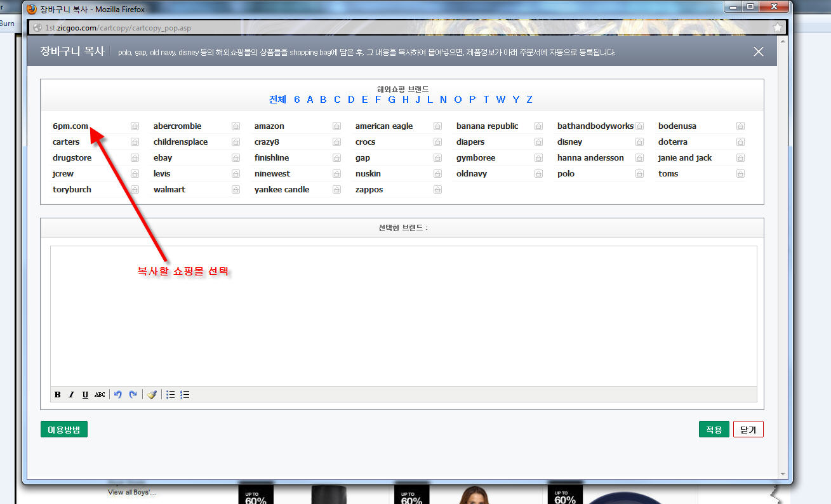Filter brands by the number 6
The width and height of the screenshot is (831, 504).
pos(297,100)
